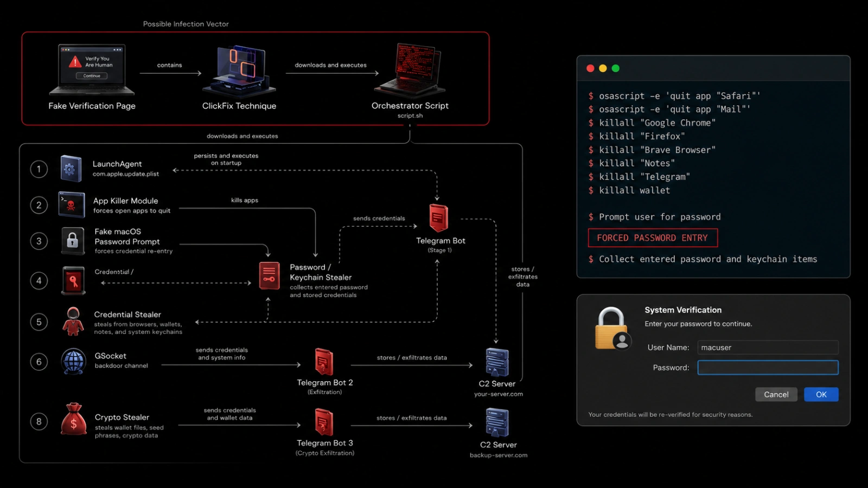Click the "forces credential re-entry" text
868x488 pixels.
click(133, 251)
